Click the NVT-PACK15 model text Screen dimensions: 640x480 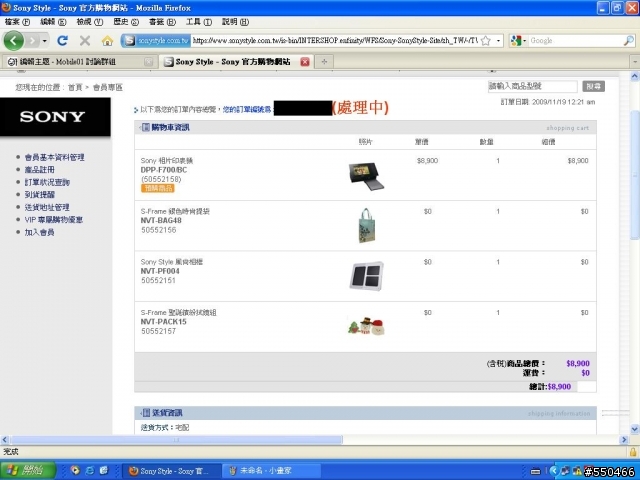click(163, 322)
